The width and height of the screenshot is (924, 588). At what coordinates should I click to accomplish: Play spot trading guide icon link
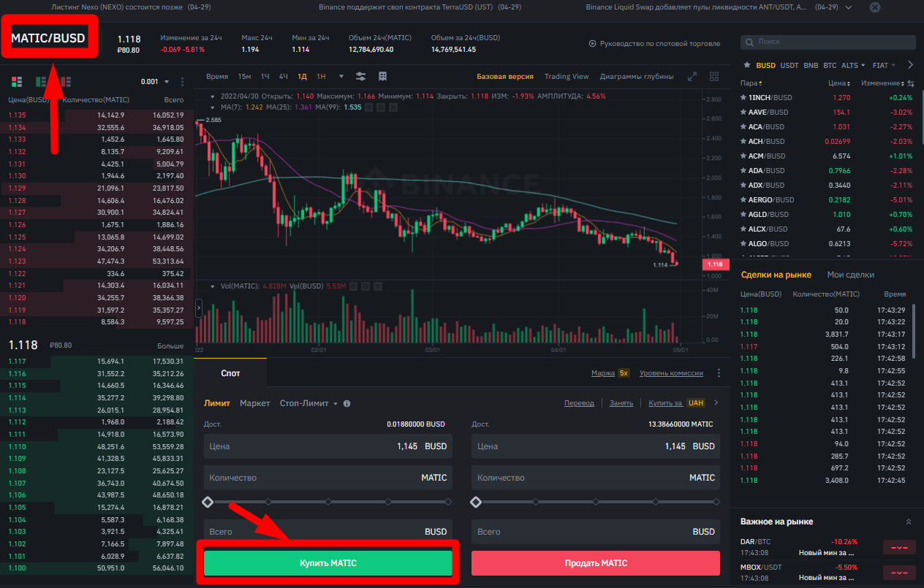pos(592,44)
